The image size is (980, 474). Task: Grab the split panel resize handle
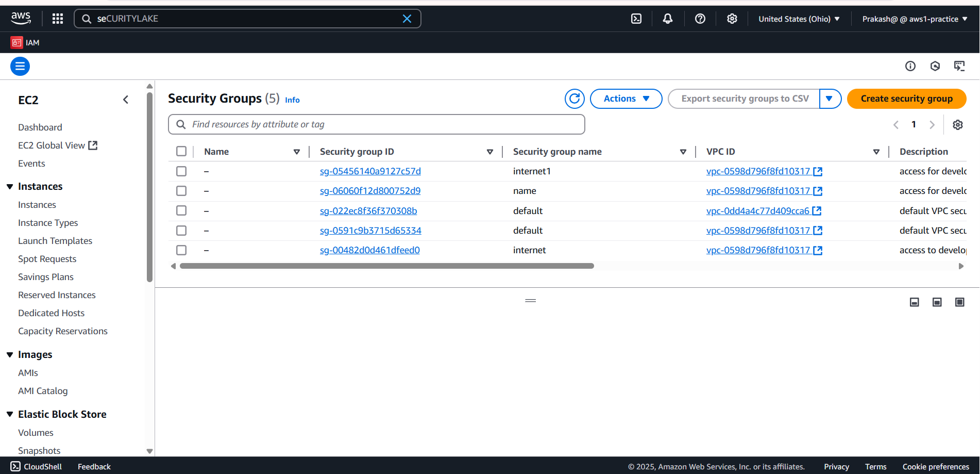[531, 300]
